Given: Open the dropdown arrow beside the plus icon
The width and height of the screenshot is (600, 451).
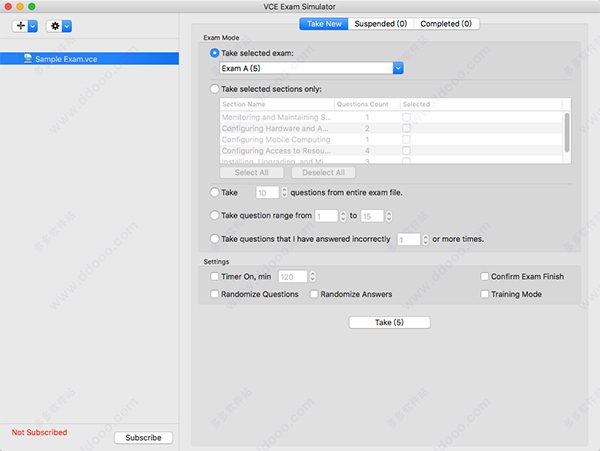Looking at the screenshot, I should click(33, 26).
